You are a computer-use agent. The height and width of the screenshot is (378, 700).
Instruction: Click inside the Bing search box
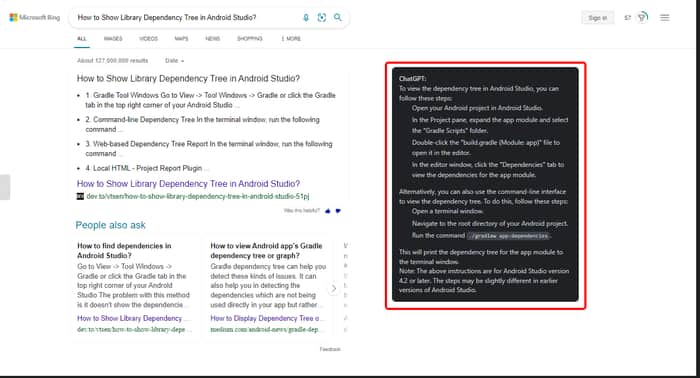[188, 17]
